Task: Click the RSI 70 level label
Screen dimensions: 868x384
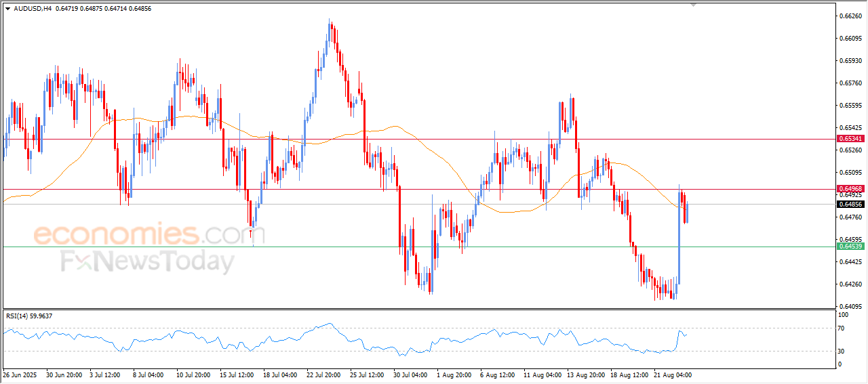Action: coord(842,328)
